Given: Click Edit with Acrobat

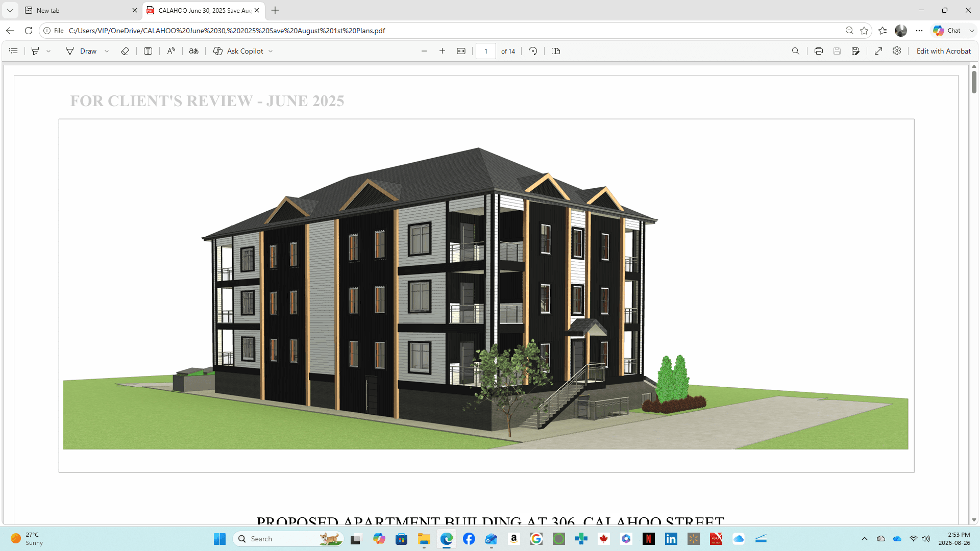Looking at the screenshot, I should 944,51.
